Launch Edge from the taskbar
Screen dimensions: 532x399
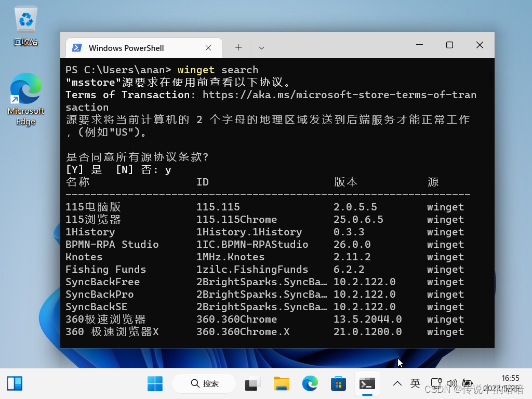[x=310, y=384]
